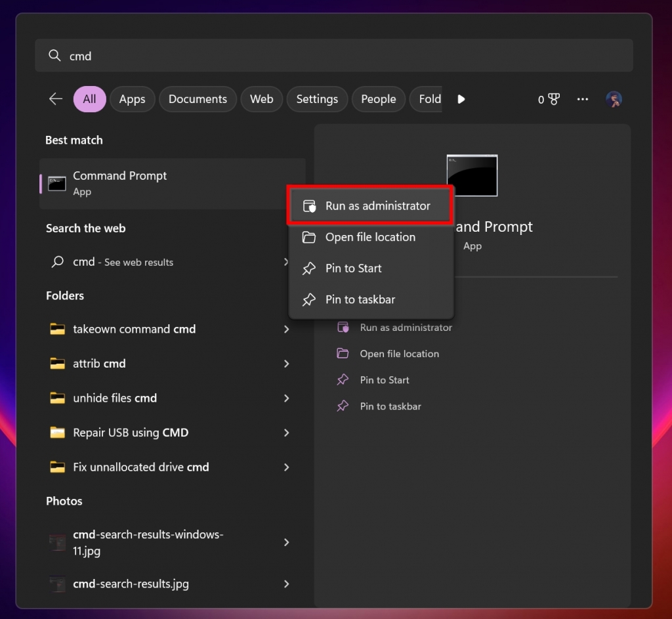This screenshot has height=619, width=672.
Task: Open search options via the ellipsis icon
Action: click(583, 99)
